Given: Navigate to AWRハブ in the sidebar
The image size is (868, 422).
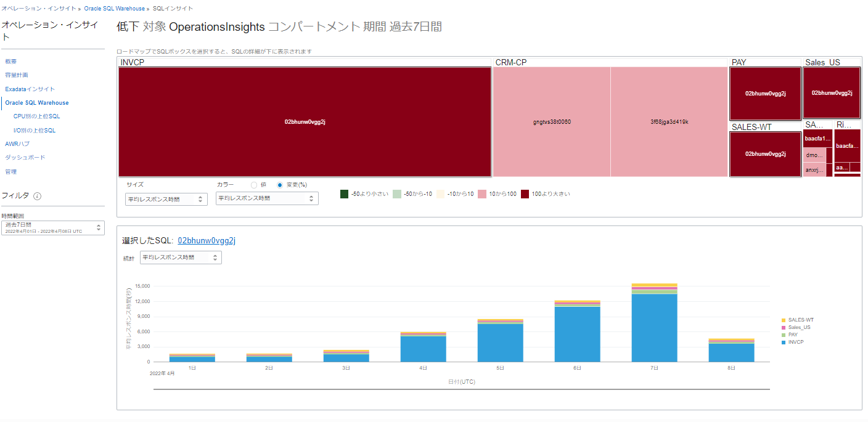Looking at the screenshot, I should click(x=16, y=144).
